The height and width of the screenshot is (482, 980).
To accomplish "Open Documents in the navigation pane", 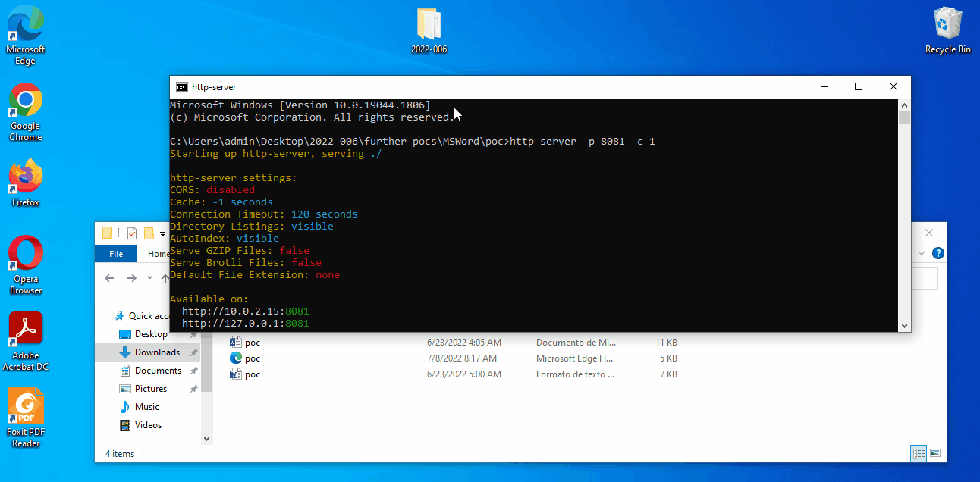I will point(158,371).
